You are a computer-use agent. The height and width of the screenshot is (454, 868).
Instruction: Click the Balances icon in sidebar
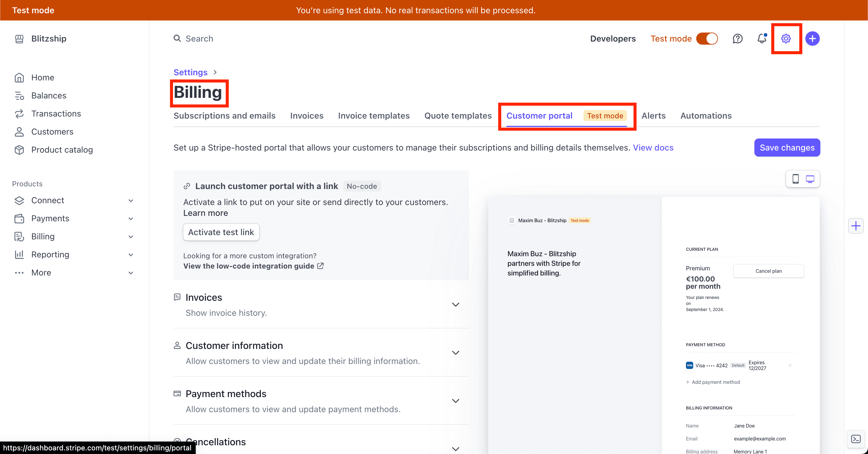19,95
